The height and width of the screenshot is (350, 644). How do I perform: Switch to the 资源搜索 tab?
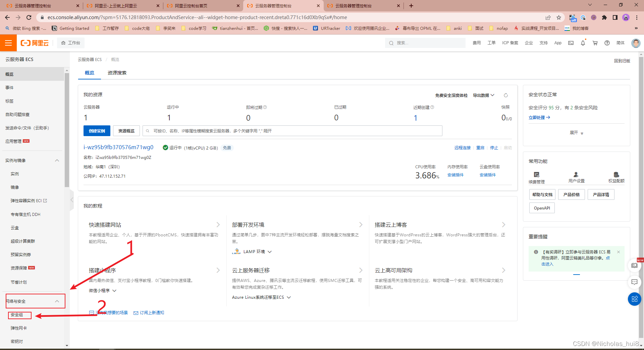coord(117,73)
